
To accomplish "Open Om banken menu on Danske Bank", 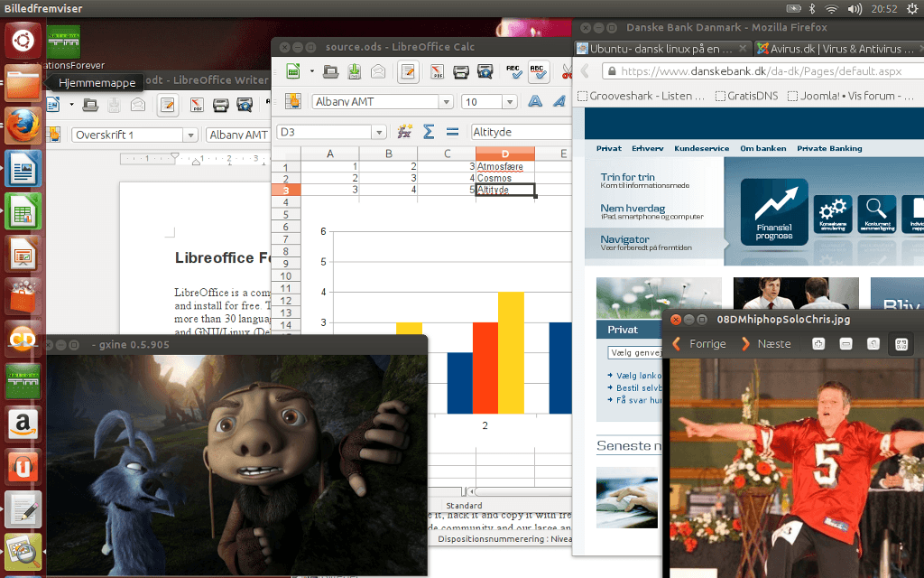I will 763,149.
